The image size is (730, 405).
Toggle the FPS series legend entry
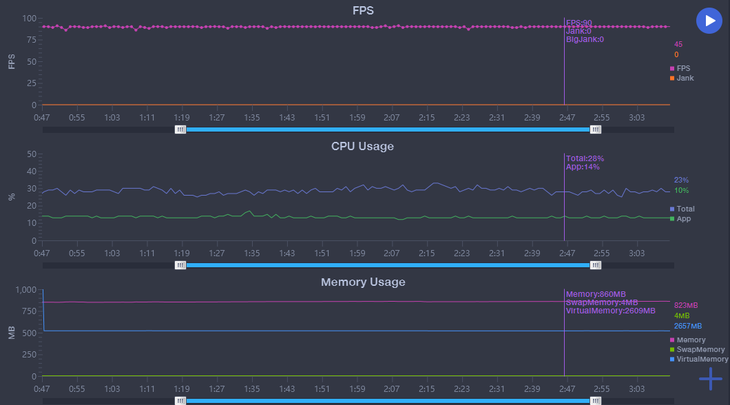click(683, 68)
